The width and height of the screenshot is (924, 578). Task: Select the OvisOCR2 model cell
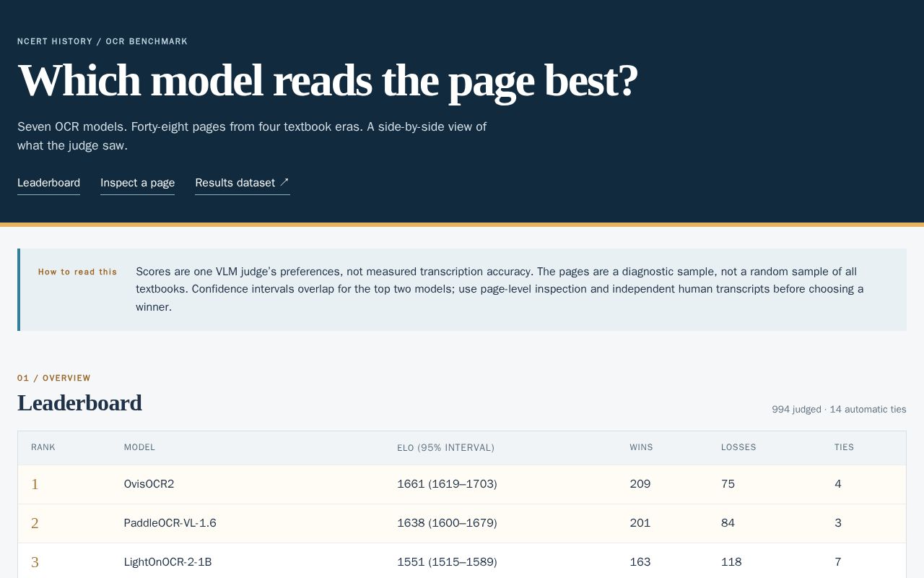pyautogui.click(x=149, y=484)
